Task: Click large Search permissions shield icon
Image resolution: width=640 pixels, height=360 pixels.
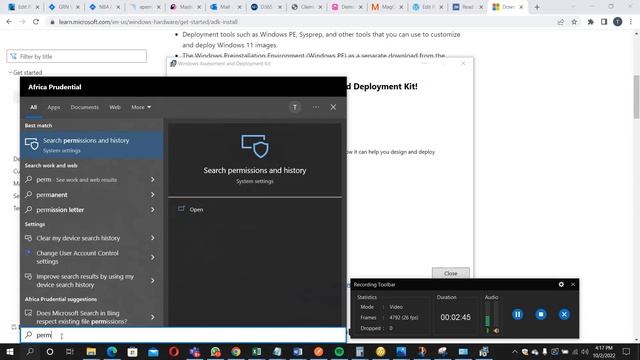Action: (255, 146)
